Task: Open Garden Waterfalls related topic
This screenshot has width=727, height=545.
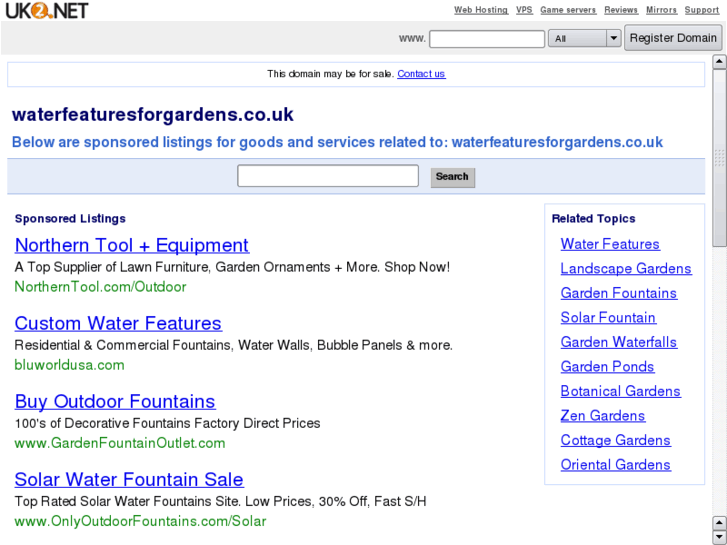Action: pyautogui.click(x=619, y=342)
